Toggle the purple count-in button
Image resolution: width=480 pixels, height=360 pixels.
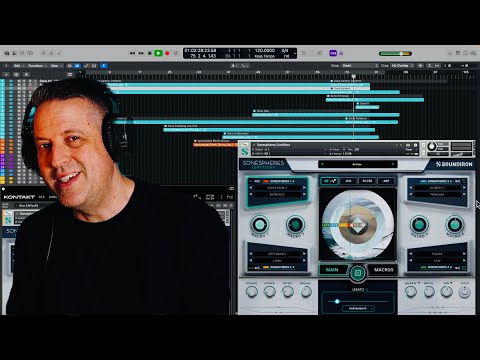pyautogui.click(x=333, y=53)
